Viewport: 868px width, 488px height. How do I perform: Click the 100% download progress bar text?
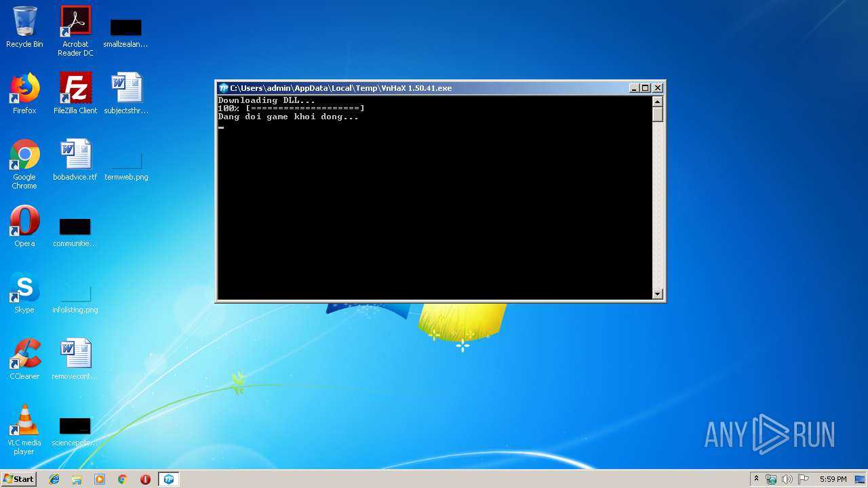pyautogui.click(x=291, y=108)
